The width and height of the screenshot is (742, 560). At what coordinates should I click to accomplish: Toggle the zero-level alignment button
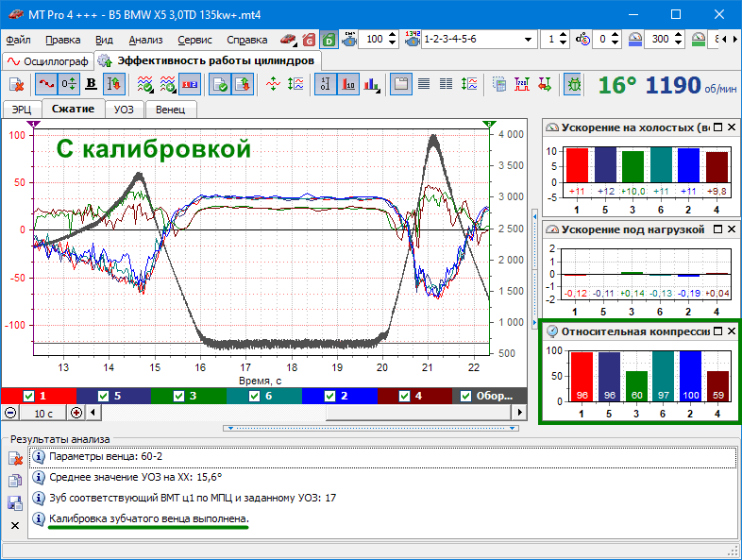69,85
